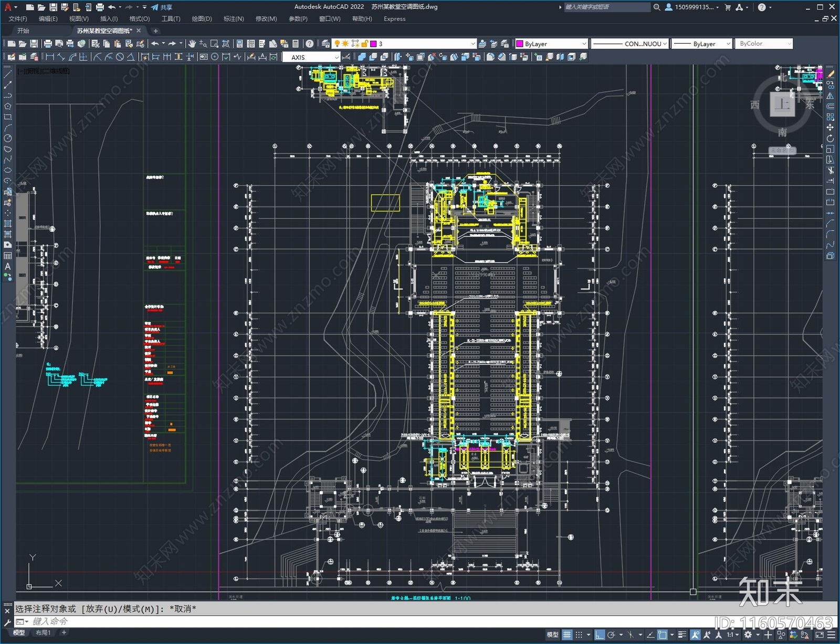Click the Diameter dimension tool
840x644 pixels.
(x=120, y=57)
